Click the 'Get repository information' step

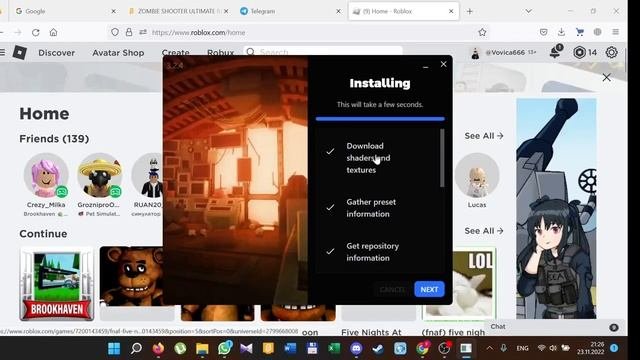pyautogui.click(x=373, y=252)
